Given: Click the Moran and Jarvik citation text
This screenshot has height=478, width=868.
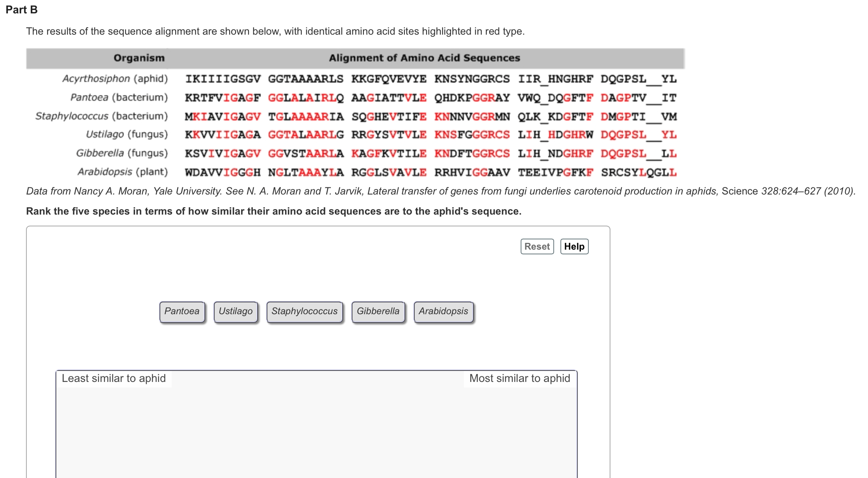Looking at the screenshot, I should click(440, 191).
